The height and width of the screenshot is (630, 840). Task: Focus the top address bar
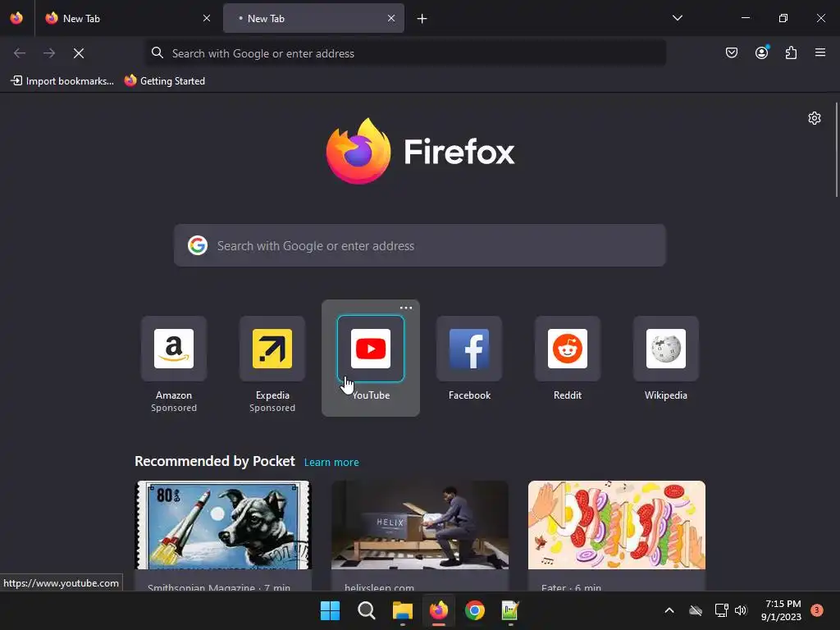tap(405, 53)
